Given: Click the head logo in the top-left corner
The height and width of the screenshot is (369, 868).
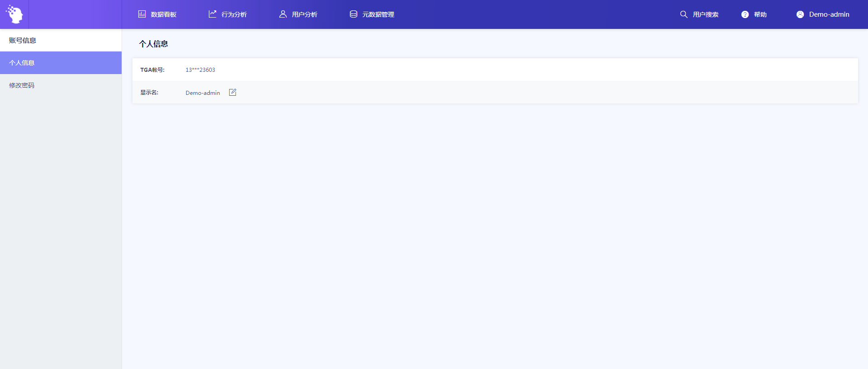Looking at the screenshot, I should pyautogui.click(x=14, y=14).
